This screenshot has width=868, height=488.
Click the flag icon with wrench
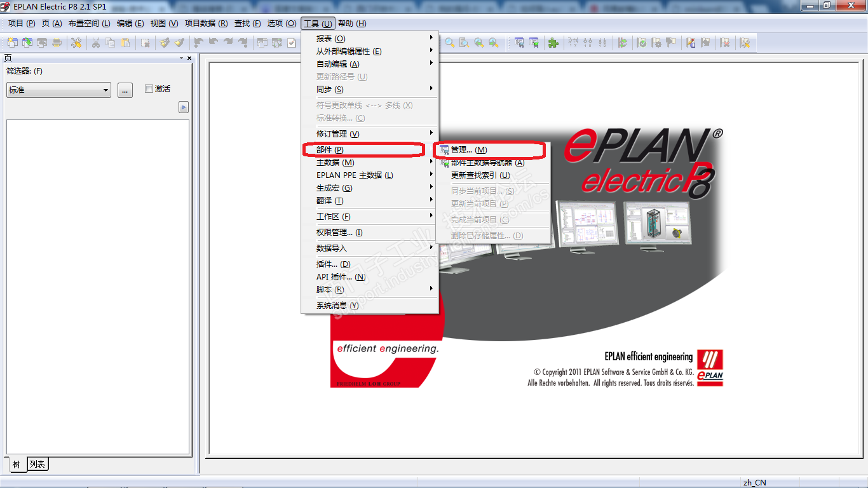tap(745, 43)
